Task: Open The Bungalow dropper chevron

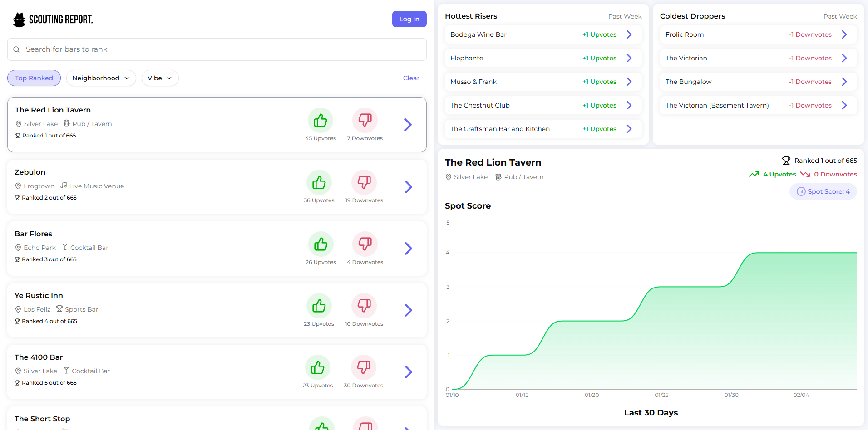Action: tap(844, 82)
